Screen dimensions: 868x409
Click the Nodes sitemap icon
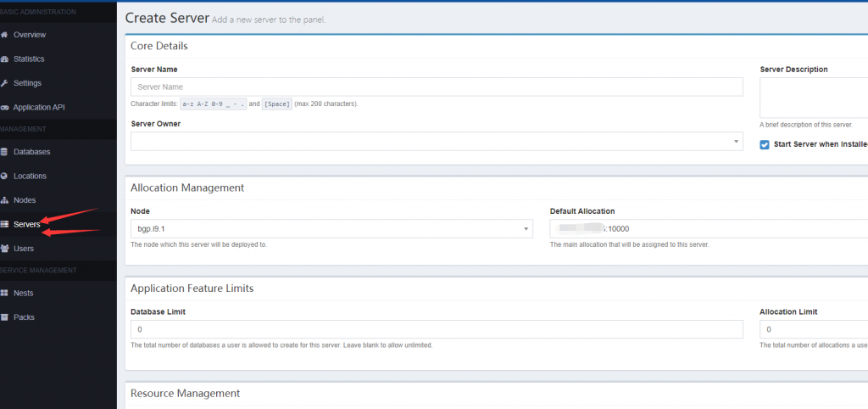(5, 200)
